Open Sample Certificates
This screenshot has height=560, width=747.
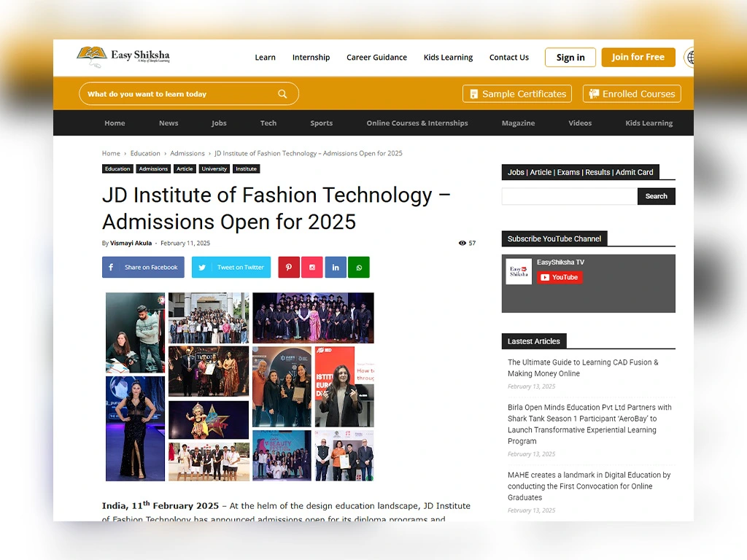pyautogui.click(x=517, y=94)
